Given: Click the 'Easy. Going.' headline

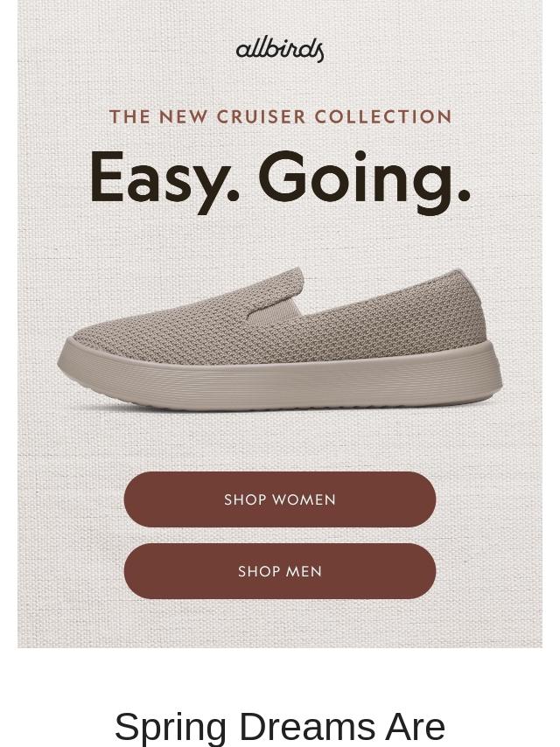Looking at the screenshot, I should coord(280,181).
